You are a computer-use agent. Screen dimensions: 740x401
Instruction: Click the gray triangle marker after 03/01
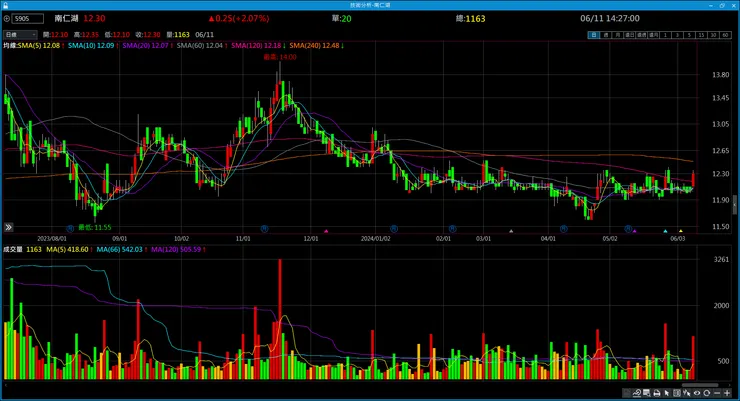pos(511,231)
